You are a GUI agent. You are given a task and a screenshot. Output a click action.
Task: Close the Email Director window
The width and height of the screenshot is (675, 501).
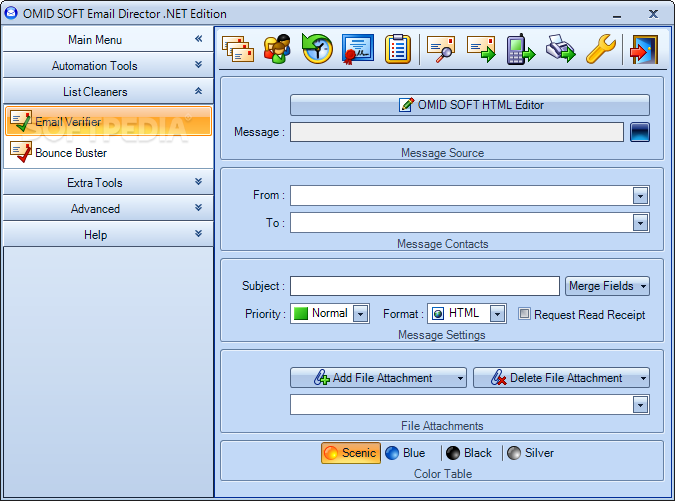click(x=653, y=14)
